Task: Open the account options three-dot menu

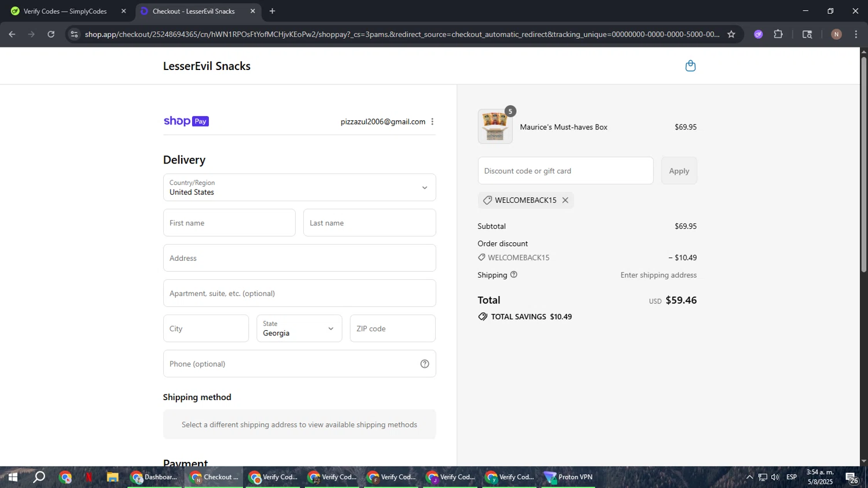Action: tap(432, 121)
